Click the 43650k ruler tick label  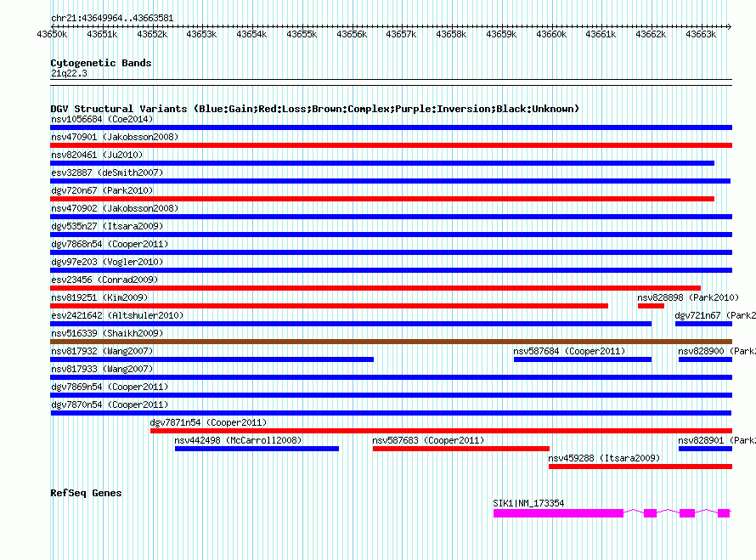(52, 34)
